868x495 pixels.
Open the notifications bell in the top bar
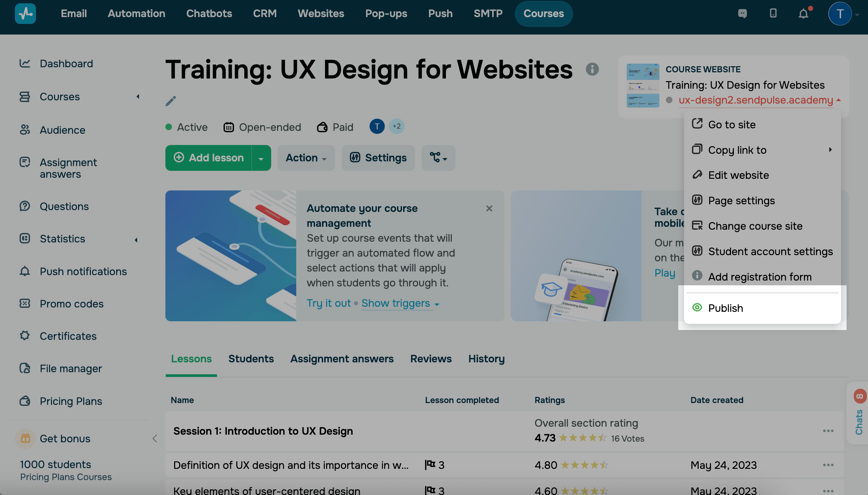click(x=803, y=14)
